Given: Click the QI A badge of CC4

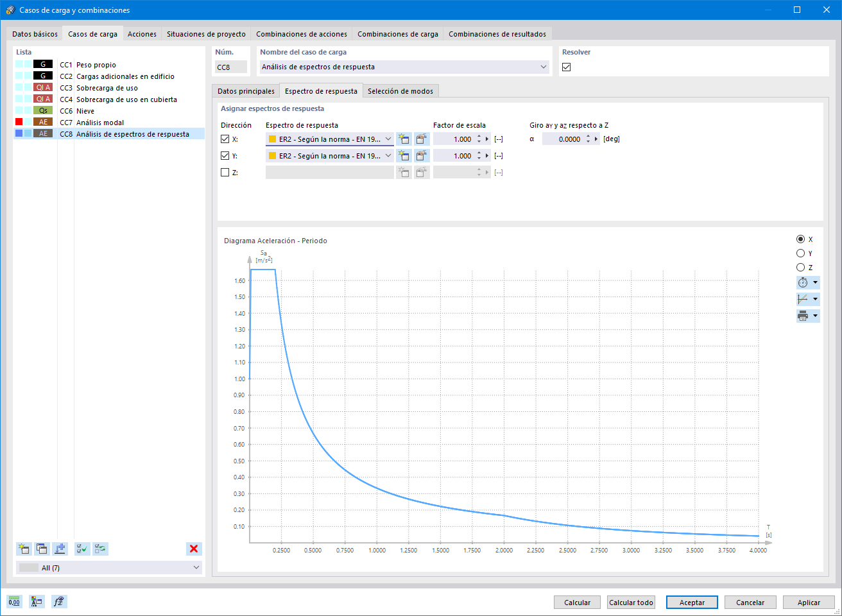Looking at the screenshot, I should coord(43,99).
